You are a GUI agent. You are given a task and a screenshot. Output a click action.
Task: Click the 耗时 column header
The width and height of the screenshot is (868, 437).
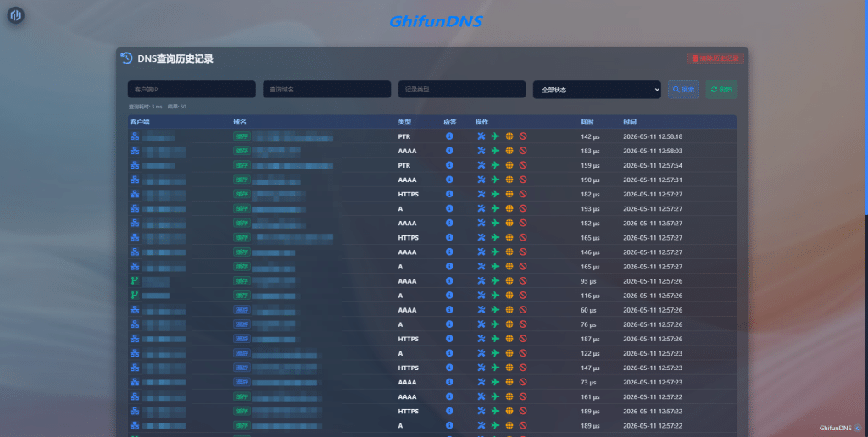(x=587, y=122)
